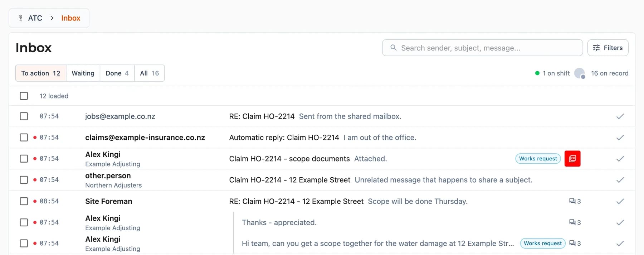Click the Inbox breadcrumb link
This screenshot has height=255, width=644.
pos(71,18)
